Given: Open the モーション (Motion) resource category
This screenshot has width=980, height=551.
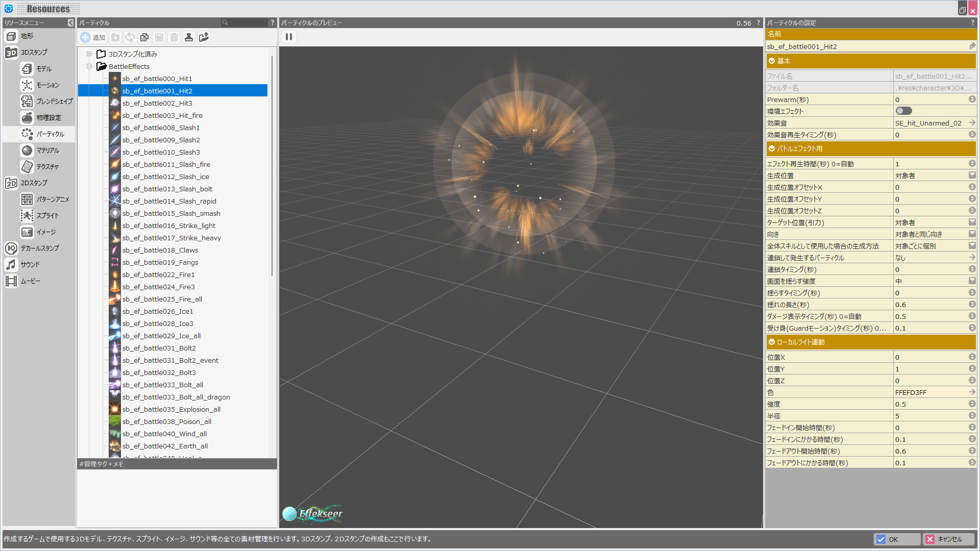Looking at the screenshot, I should (47, 85).
